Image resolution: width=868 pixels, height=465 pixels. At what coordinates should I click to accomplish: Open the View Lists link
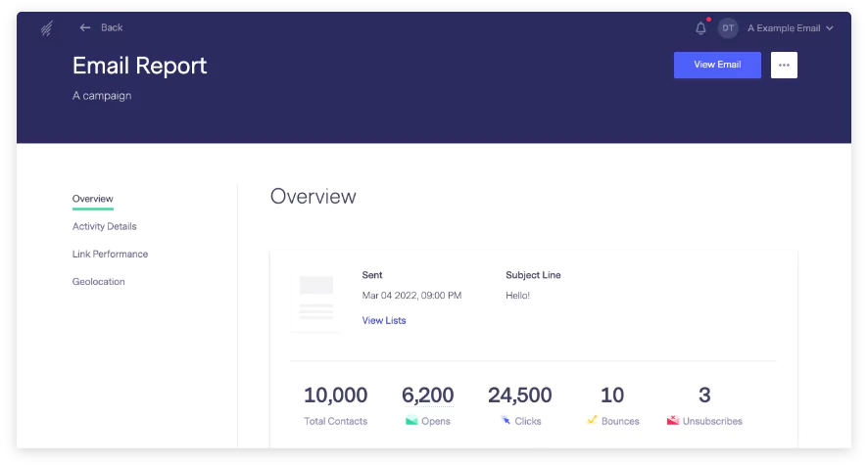384,321
